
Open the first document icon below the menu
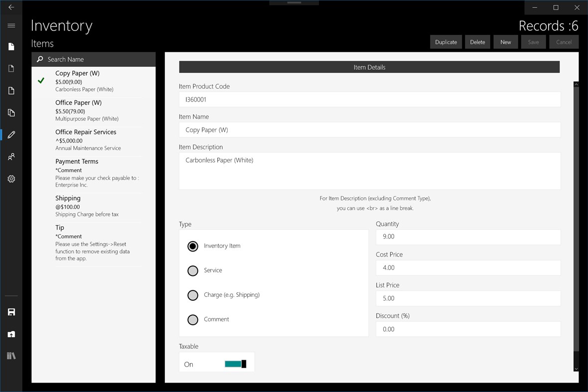point(11,46)
